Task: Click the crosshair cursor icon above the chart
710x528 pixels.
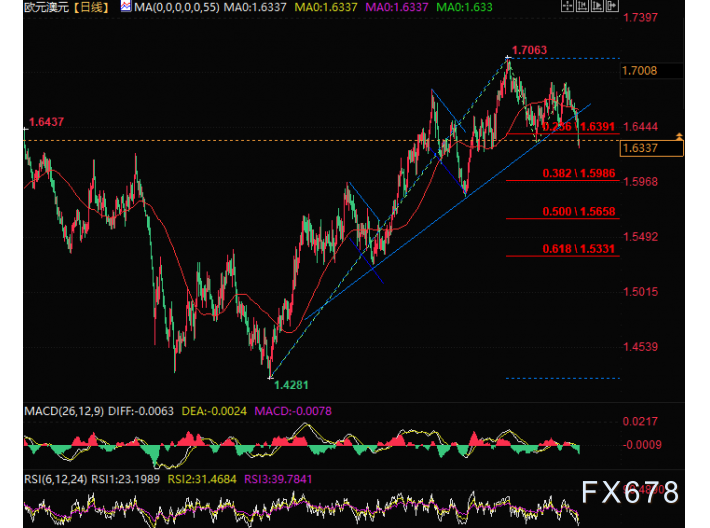Action: click(x=566, y=6)
